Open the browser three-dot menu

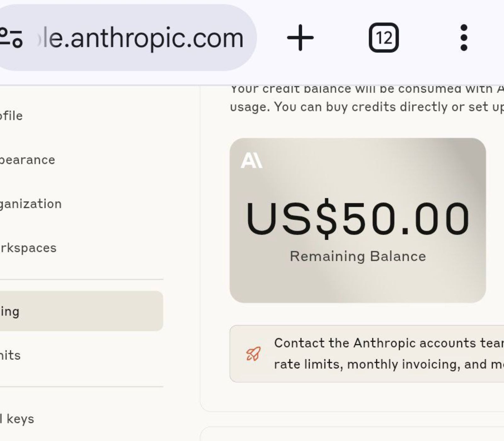[463, 38]
